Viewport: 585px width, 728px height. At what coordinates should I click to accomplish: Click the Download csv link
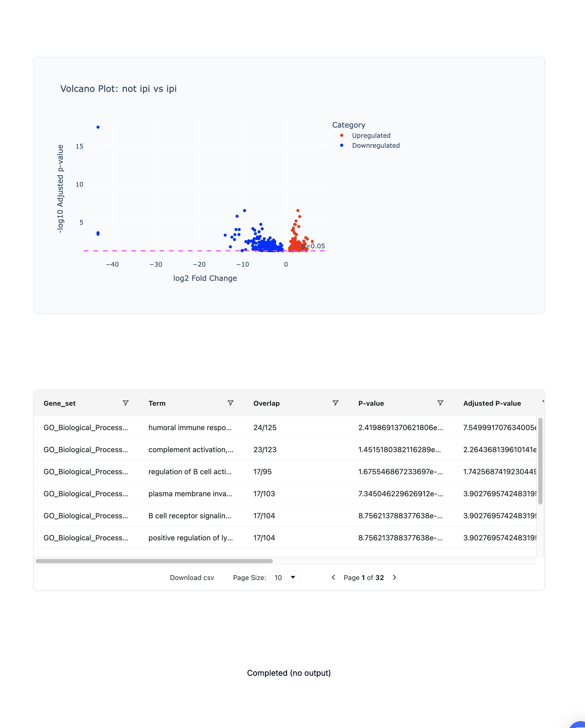tap(192, 577)
